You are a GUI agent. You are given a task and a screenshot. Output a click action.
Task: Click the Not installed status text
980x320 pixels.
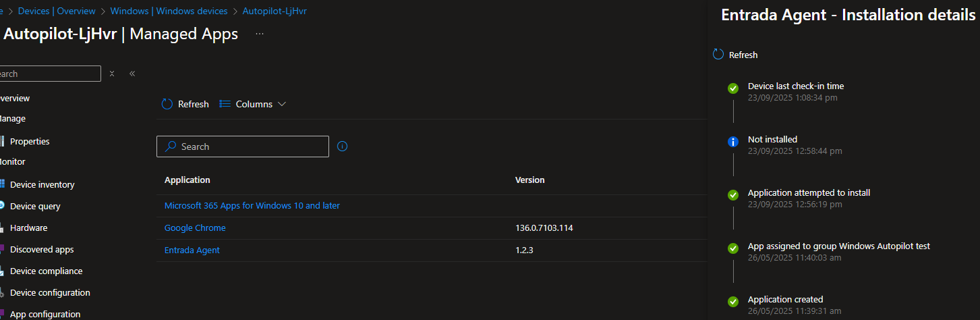coord(772,139)
